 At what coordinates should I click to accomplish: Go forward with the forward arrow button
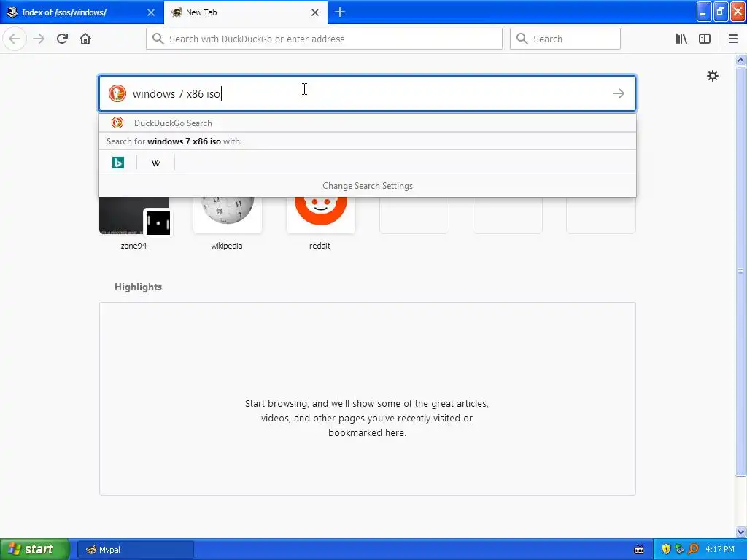tap(39, 39)
